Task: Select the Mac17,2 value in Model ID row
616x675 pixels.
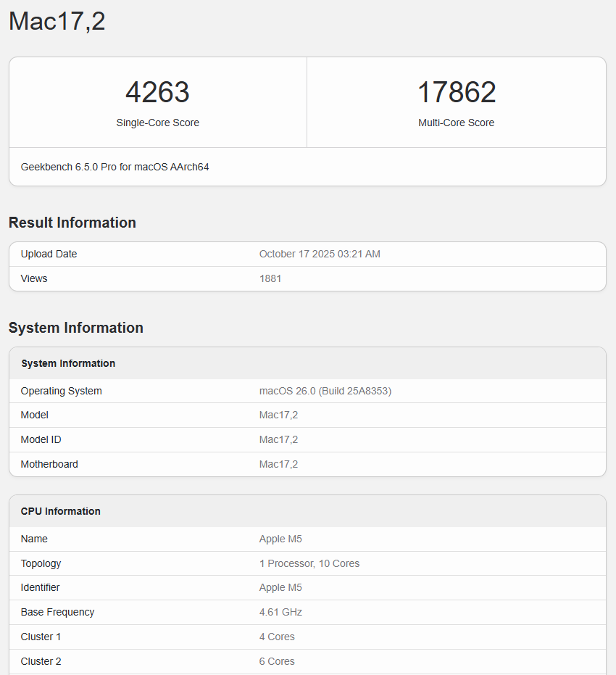Action: pyautogui.click(x=278, y=439)
